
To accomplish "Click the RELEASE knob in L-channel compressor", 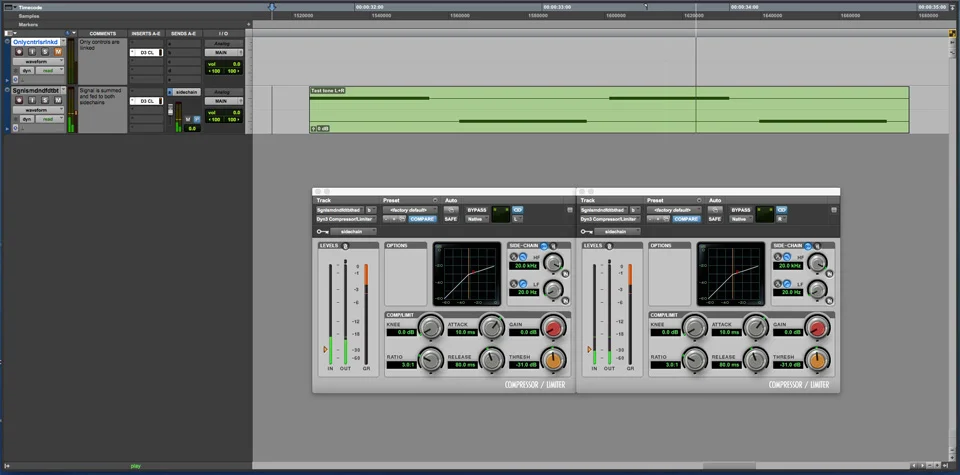I will pyautogui.click(x=492, y=359).
